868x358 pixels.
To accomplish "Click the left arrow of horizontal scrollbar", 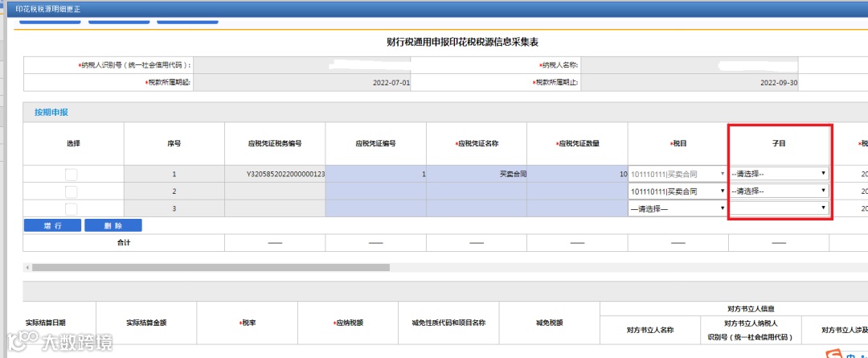I will tap(27, 268).
